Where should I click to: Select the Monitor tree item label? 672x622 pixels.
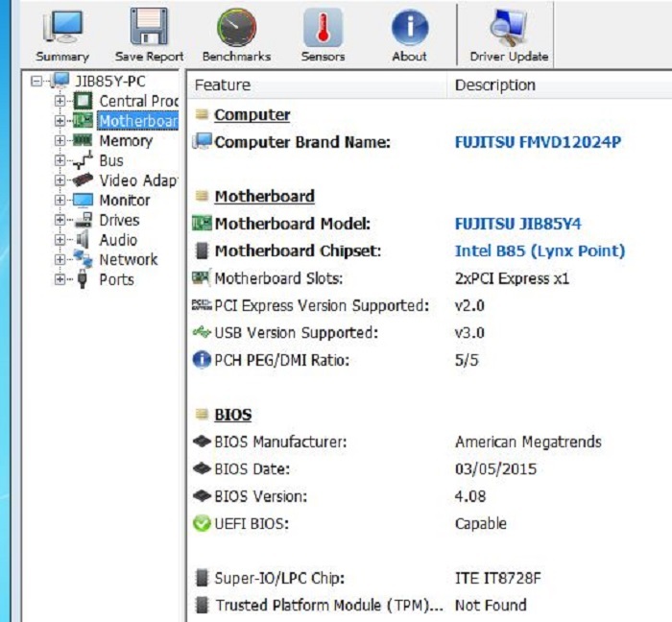125,200
